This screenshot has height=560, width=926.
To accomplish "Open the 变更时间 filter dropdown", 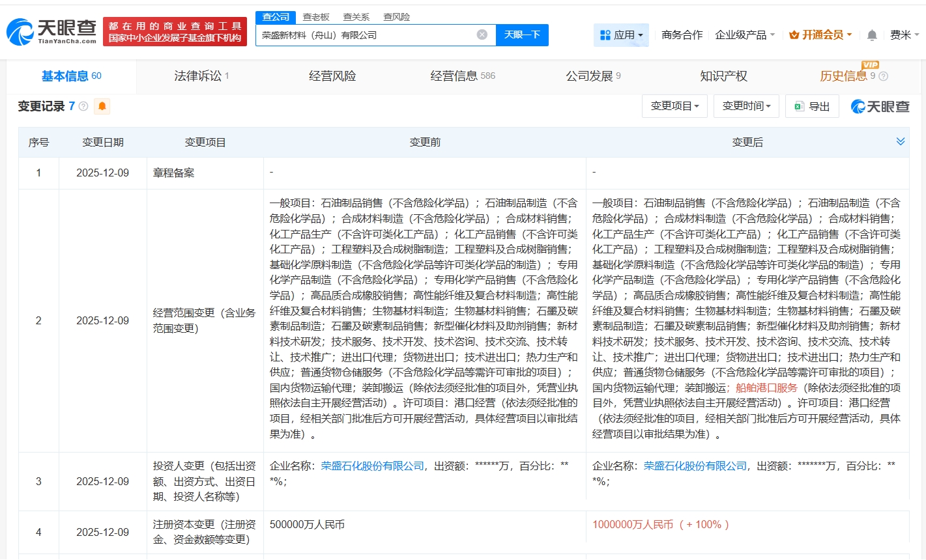I will [x=746, y=106].
